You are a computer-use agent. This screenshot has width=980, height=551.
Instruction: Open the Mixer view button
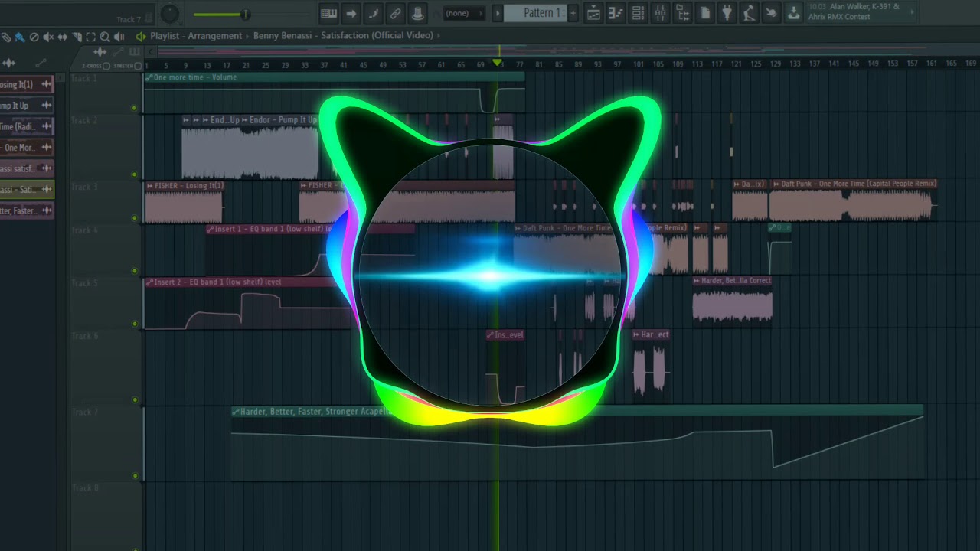coord(660,13)
